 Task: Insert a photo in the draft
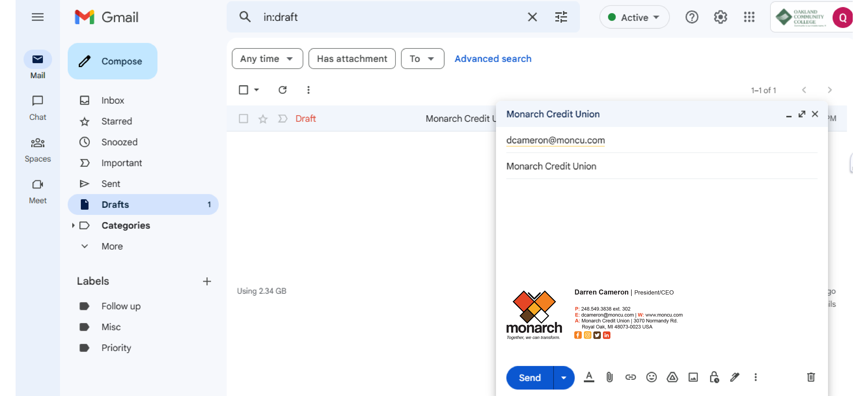(693, 377)
